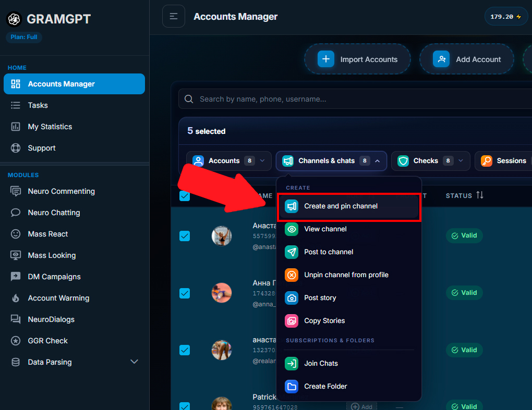Click the Add button in Patrick row
This screenshot has width=532, height=410.
361,406
